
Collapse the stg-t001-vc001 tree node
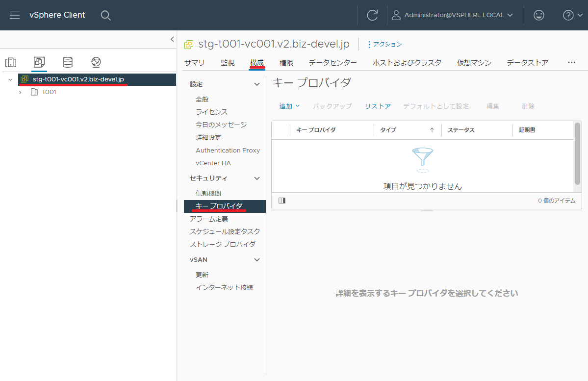(10, 79)
